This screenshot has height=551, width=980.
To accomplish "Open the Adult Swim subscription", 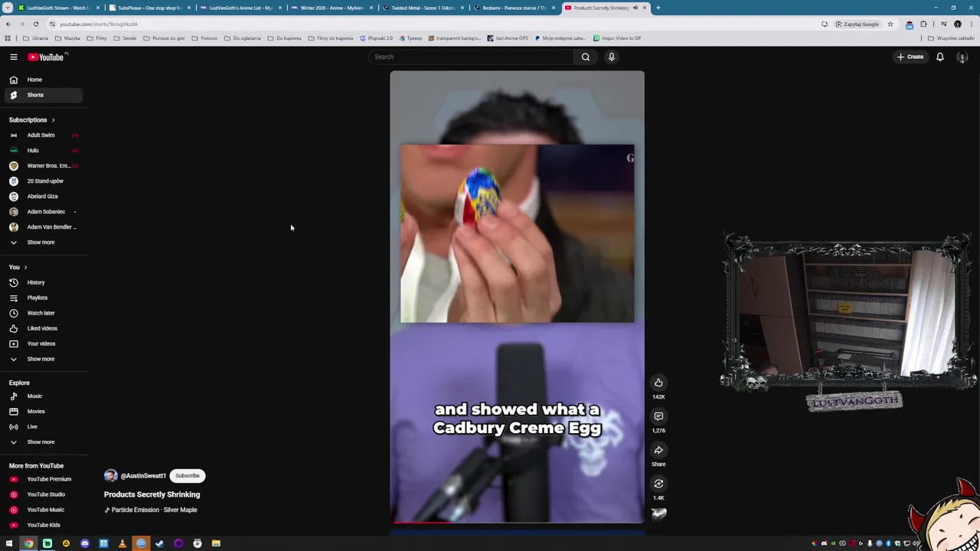I will (x=43, y=135).
